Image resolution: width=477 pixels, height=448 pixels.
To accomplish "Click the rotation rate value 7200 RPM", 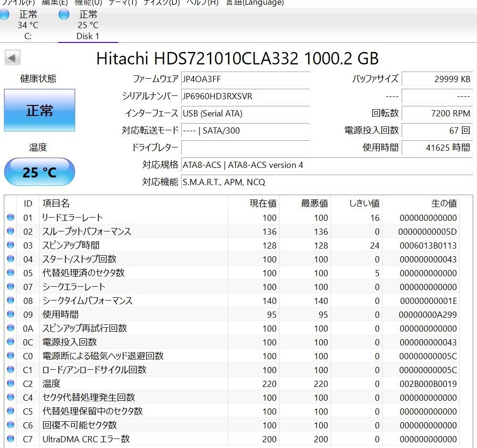I will [437, 114].
